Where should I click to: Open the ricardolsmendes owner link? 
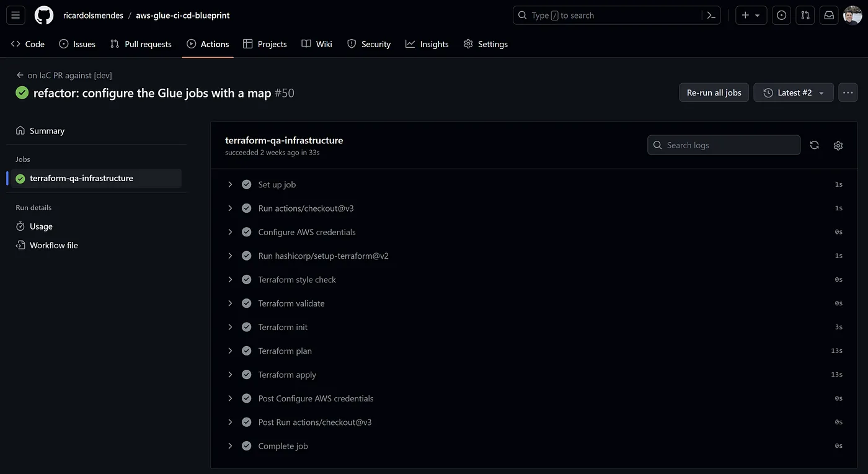tap(93, 16)
